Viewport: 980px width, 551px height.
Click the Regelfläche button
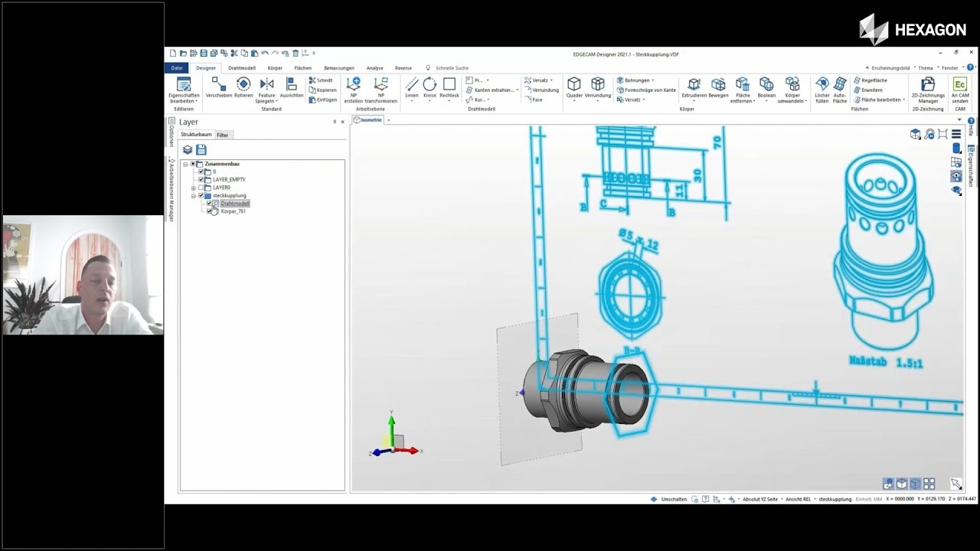[871, 80]
